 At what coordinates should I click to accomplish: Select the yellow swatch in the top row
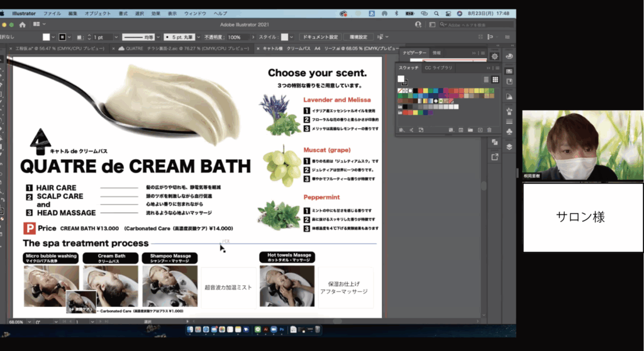(x=425, y=91)
